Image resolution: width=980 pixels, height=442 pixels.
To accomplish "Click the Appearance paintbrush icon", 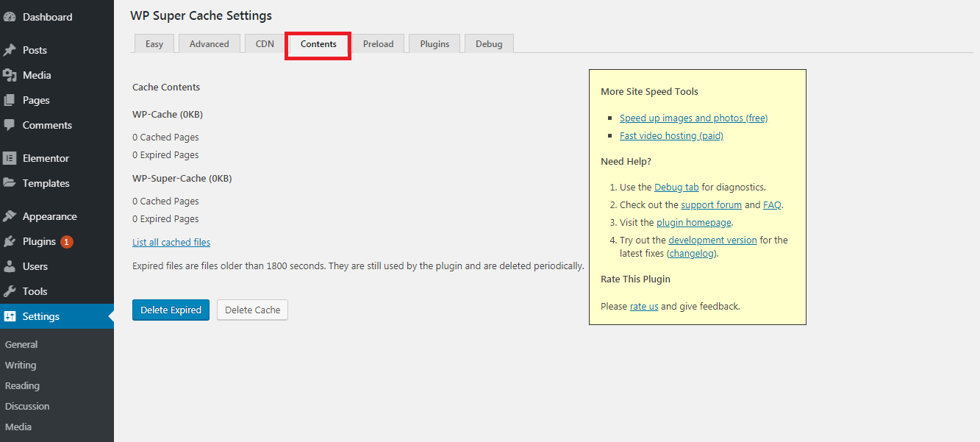I will coord(10,216).
